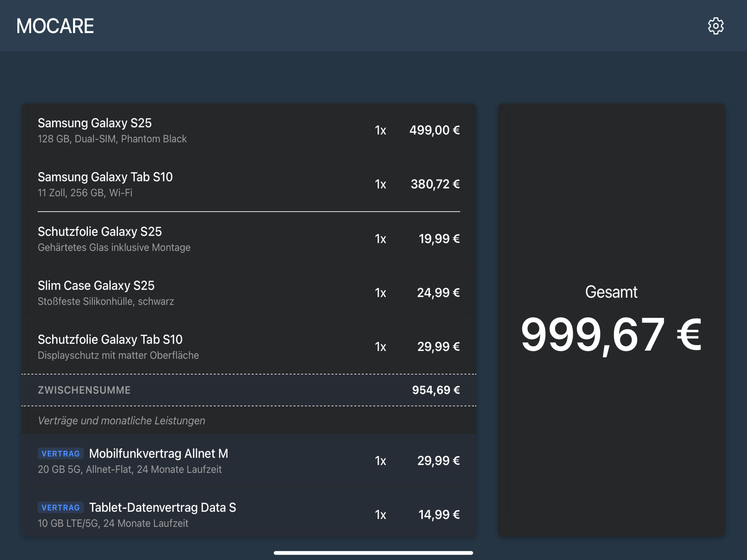Select the Schutzfolie Galaxy Tab S10 item name
The height and width of the screenshot is (560, 747).
pyautogui.click(x=110, y=340)
